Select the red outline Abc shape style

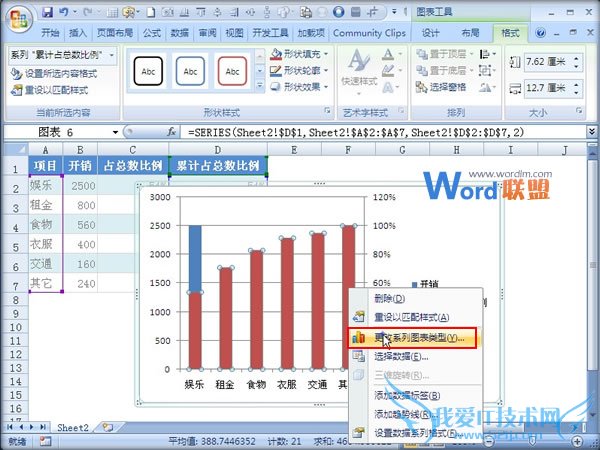(x=232, y=71)
